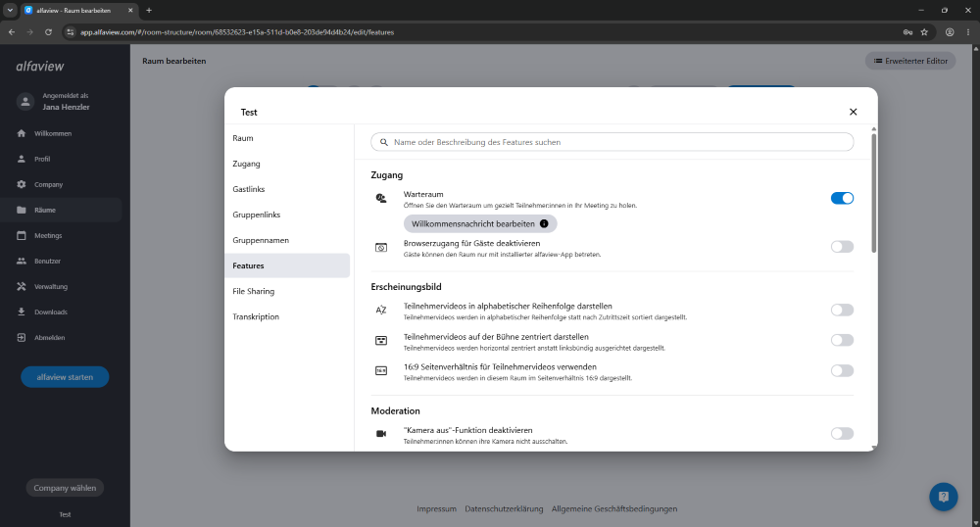This screenshot has width=980, height=527.
Task: Enable 16:9 Seitenverhältnis toggle
Action: tap(842, 371)
